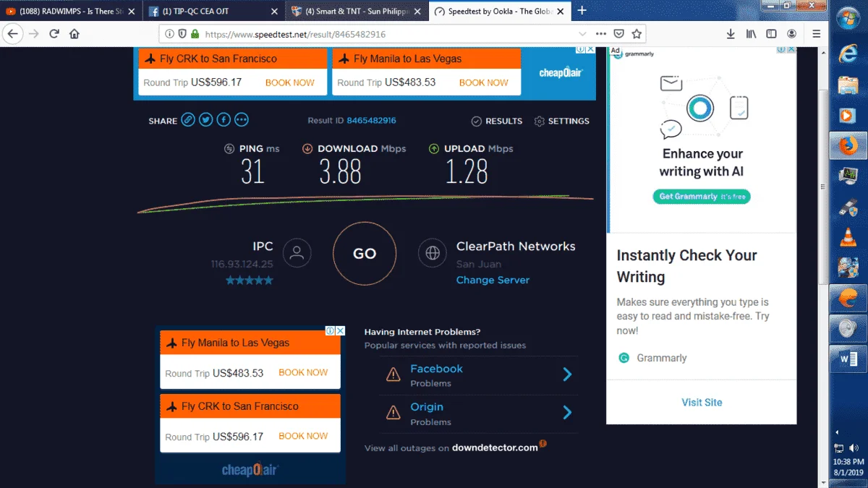Viewport: 868px width, 488px height.
Task: Expand Facebook Problems chevron
Action: click(567, 374)
